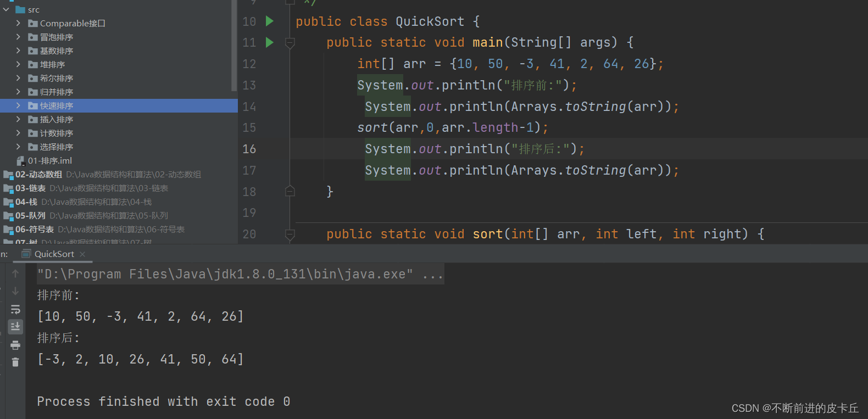This screenshot has width=868, height=419.
Task: Select the 计数排序 folder label
Action: 57,133
